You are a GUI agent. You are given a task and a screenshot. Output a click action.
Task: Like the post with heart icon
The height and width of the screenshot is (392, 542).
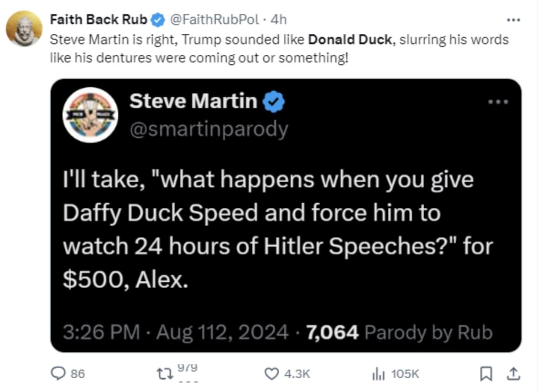(x=272, y=374)
